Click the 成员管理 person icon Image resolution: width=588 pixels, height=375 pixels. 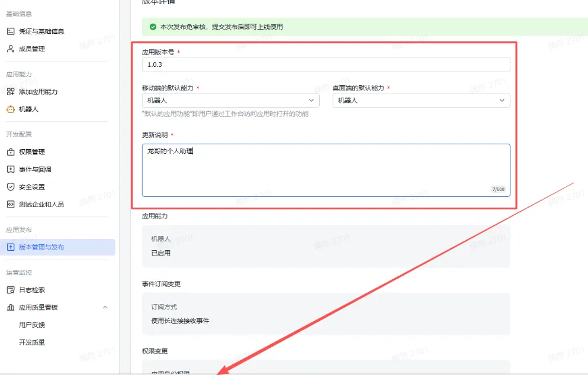click(11, 49)
